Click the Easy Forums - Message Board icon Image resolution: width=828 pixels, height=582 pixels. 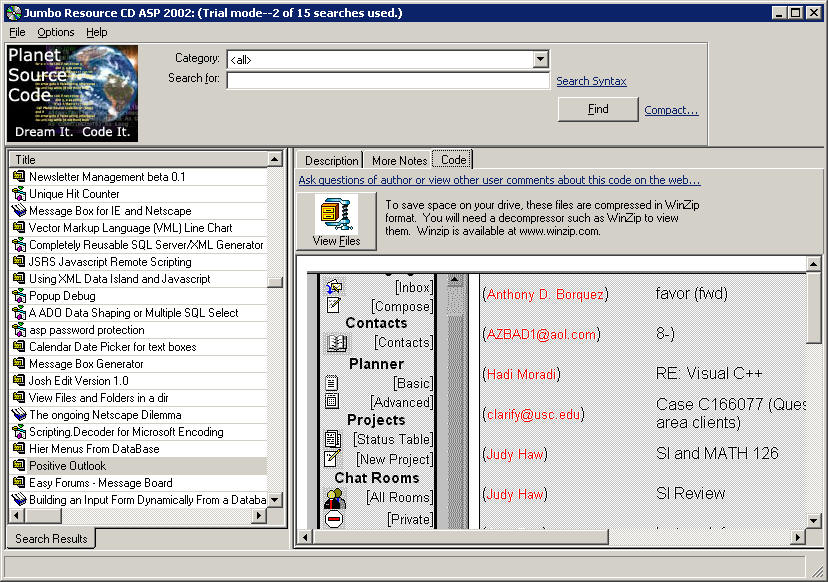(x=19, y=482)
